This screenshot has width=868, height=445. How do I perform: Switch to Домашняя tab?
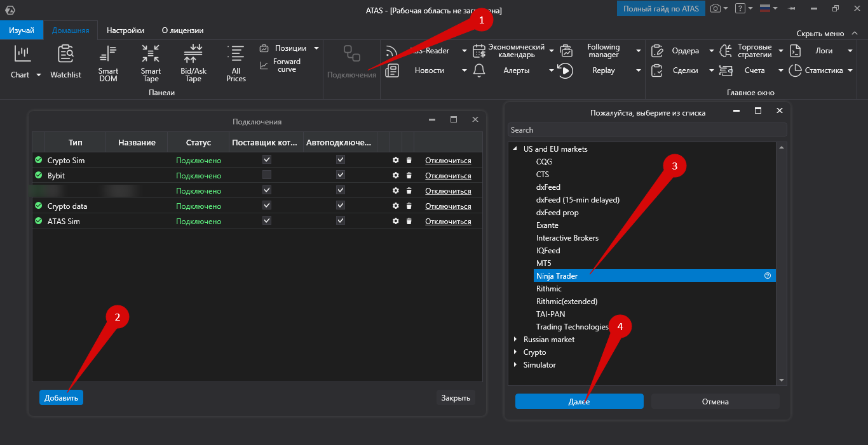[71, 30]
